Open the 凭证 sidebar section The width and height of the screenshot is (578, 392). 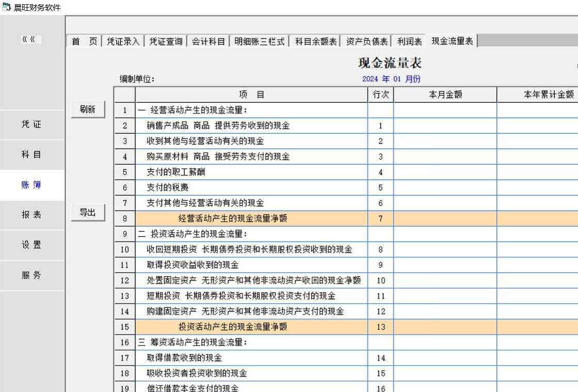pyautogui.click(x=31, y=124)
